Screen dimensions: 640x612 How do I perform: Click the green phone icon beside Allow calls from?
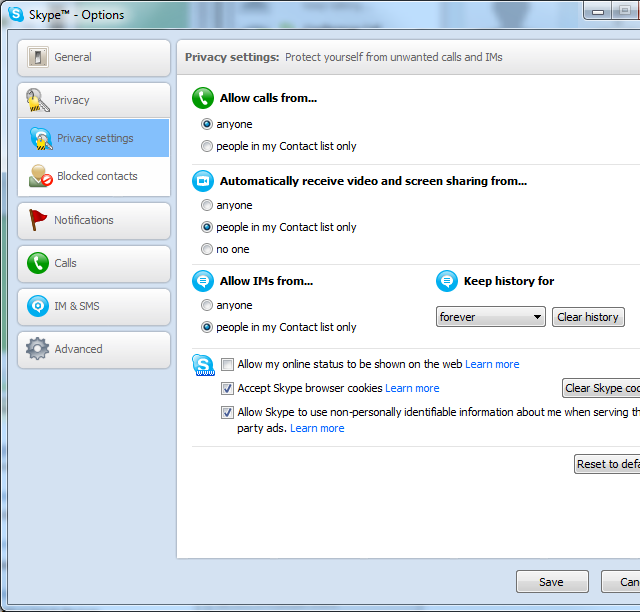(203, 98)
